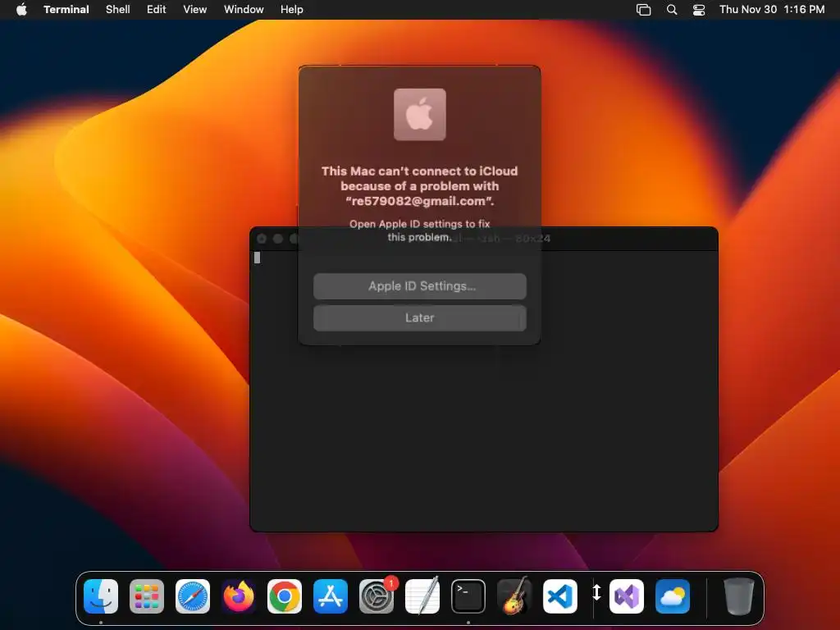This screenshot has height=630, width=840.
Task: Open TextEdit from the Dock
Action: coord(422,596)
